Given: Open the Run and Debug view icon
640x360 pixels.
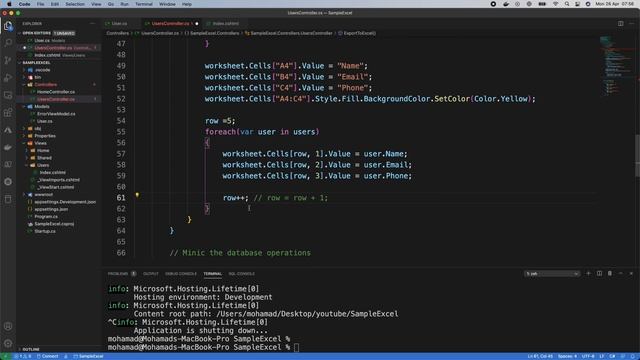Looking at the screenshot, I should (8, 78).
